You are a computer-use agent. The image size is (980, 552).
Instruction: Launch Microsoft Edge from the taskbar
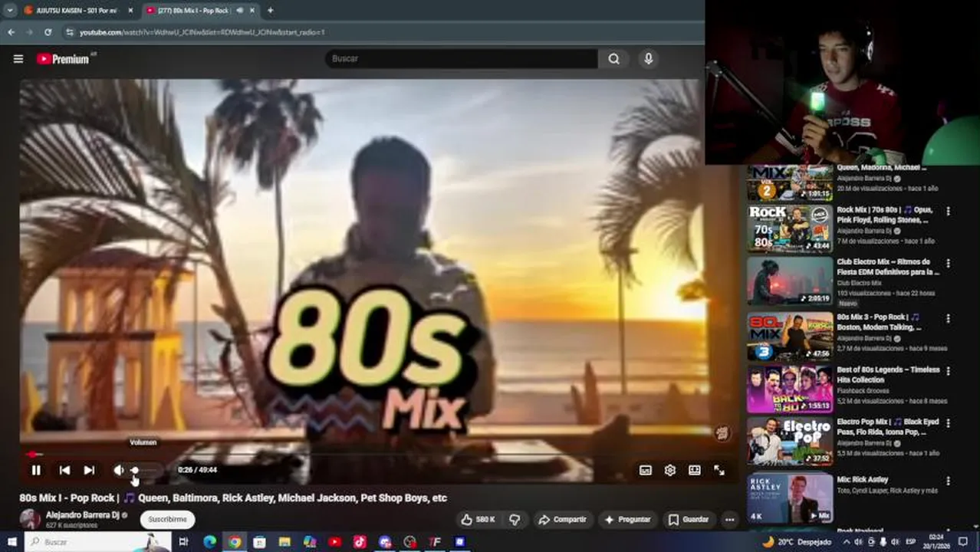click(x=209, y=542)
